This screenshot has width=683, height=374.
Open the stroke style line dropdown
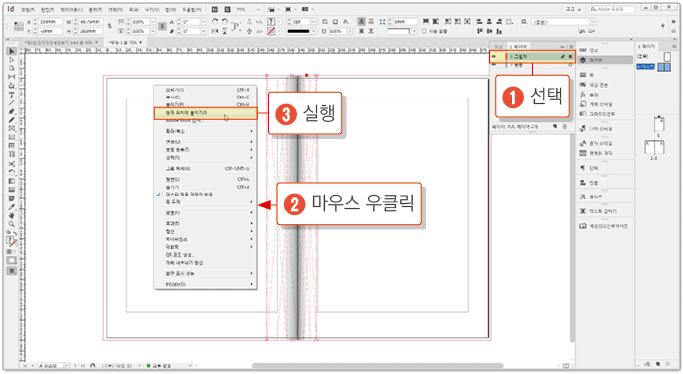pos(313,31)
